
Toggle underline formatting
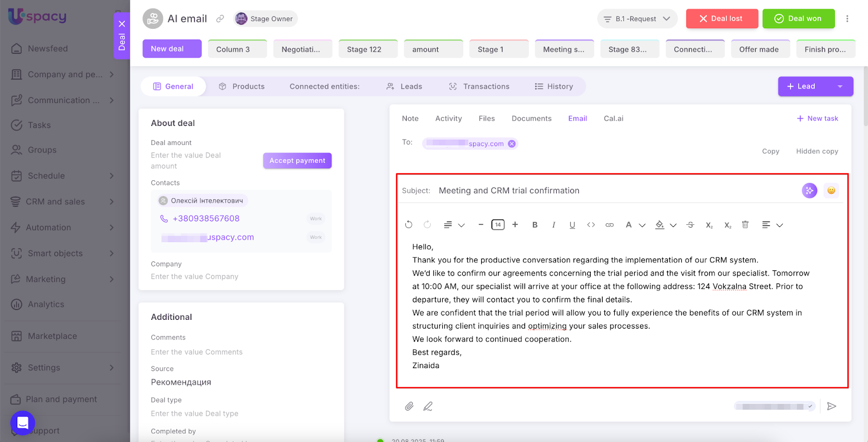572,225
